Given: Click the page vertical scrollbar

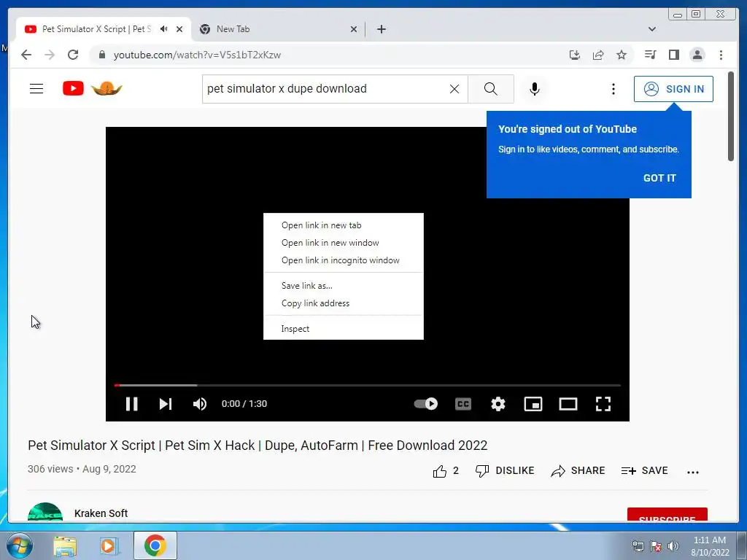Looking at the screenshot, I should point(731,116).
